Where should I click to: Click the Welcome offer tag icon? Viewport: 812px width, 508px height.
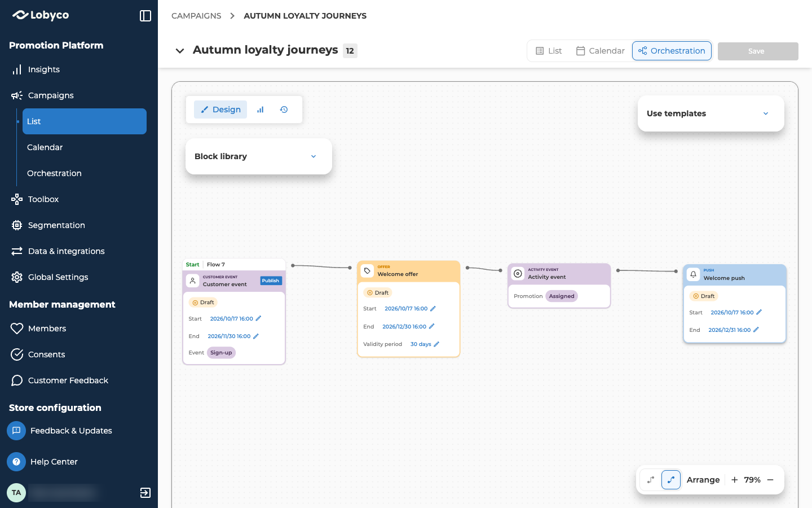point(367,271)
